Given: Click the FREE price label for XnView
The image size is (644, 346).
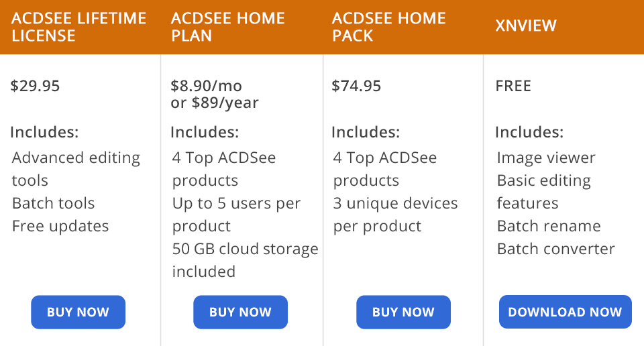Looking at the screenshot, I should pyautogui.click(x=513, y=86).
